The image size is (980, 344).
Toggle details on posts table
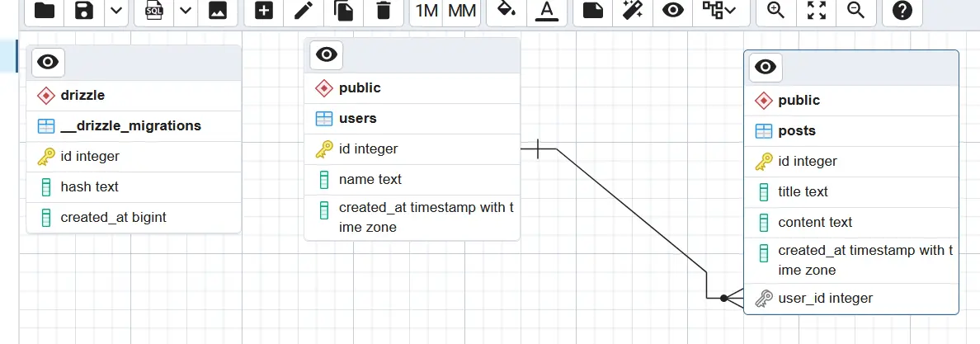(x=766, y=66)
